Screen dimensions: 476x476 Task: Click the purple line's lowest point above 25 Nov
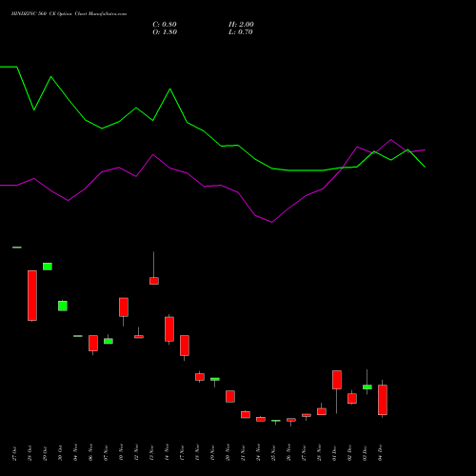pyautogui.click(x=271, y=222)
